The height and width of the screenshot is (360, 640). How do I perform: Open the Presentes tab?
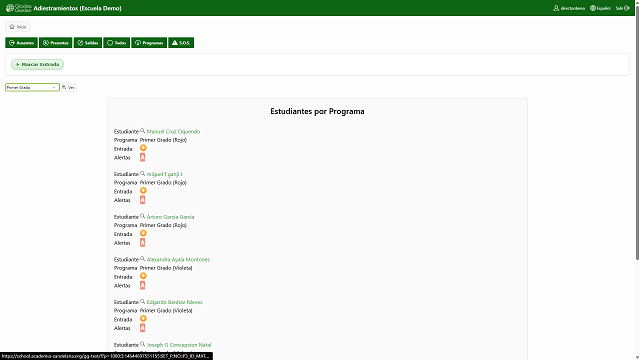56,43
